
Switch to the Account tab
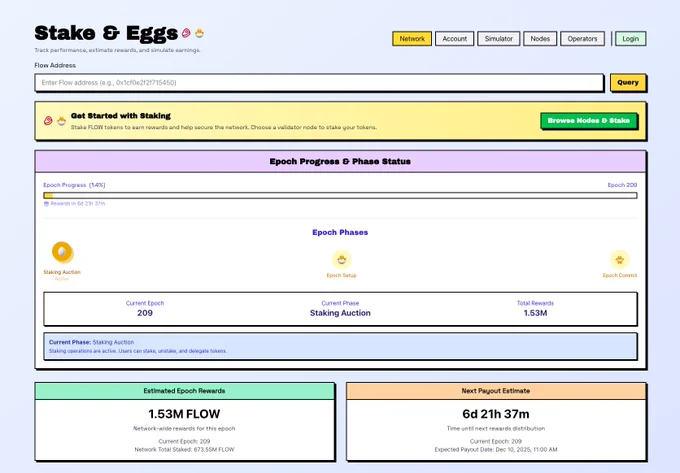coord(454,39)
